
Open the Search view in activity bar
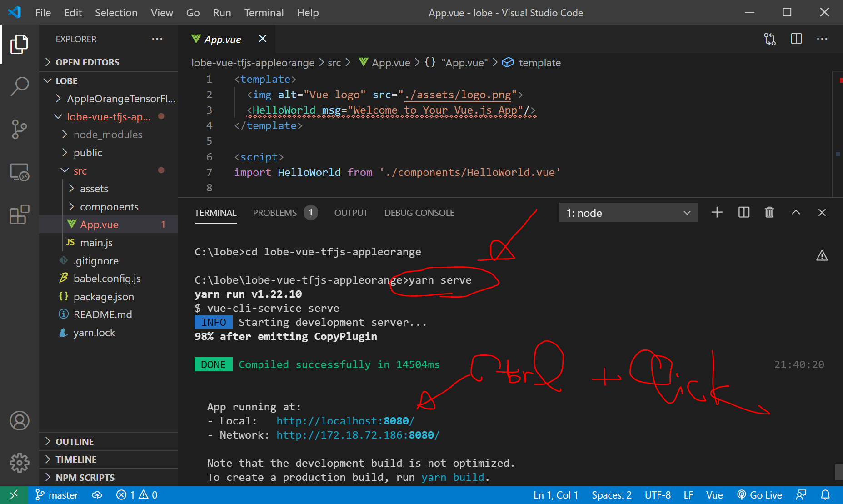(x=19, y=86)
